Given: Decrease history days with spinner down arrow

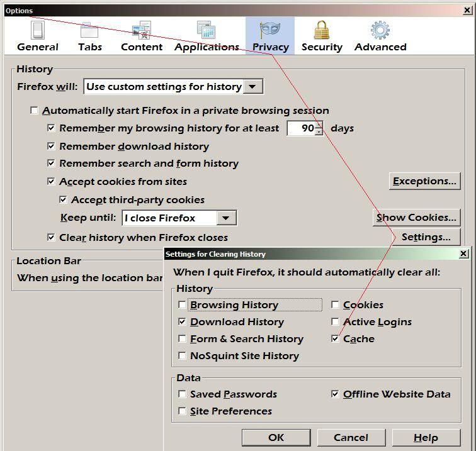Looking at the screenshot, I should [x=319, y=131].
